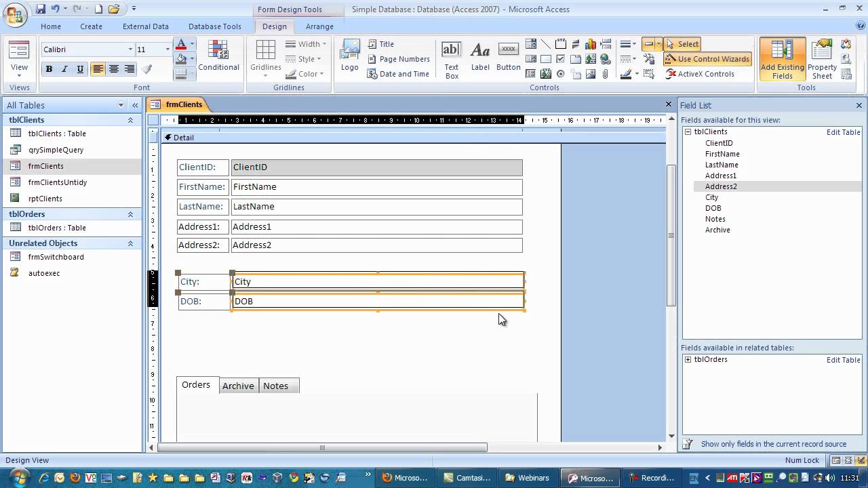Collapse the tblClients navigation group
Image resolution: width=868 pixels, height=488 pixels.
(x=130, y=120)
